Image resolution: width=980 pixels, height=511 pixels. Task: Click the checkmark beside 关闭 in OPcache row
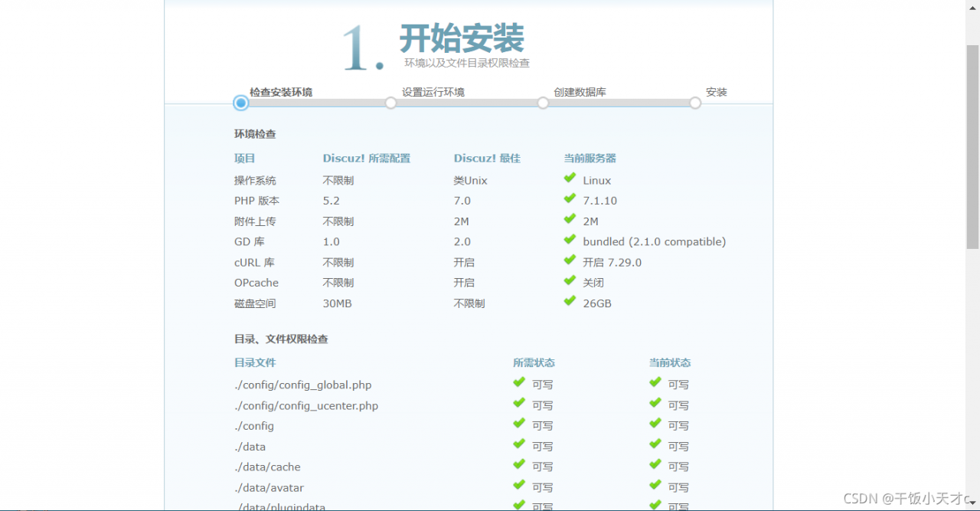point(570,280)
